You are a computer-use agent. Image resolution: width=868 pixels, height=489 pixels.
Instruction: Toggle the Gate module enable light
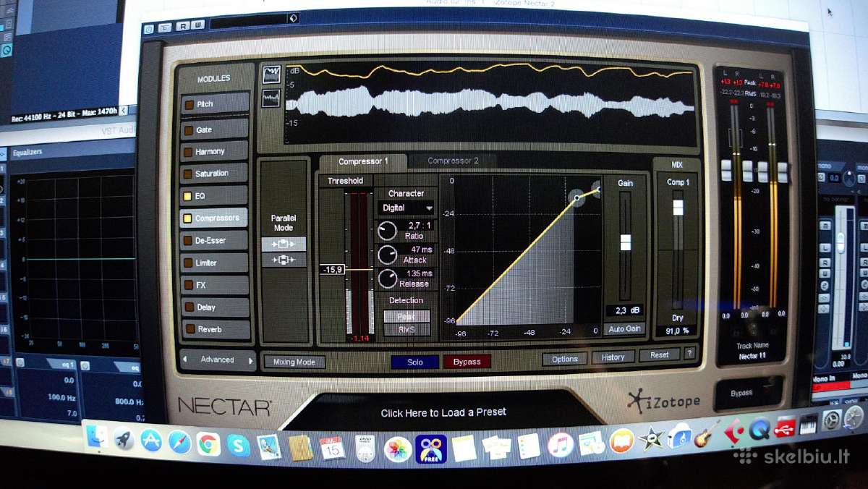[x=188, y=130]
